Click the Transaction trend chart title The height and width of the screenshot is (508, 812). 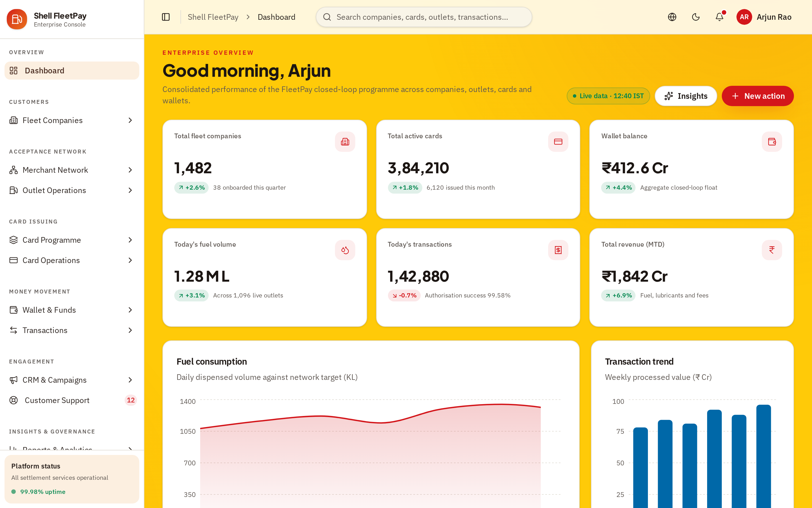(639, 362)
